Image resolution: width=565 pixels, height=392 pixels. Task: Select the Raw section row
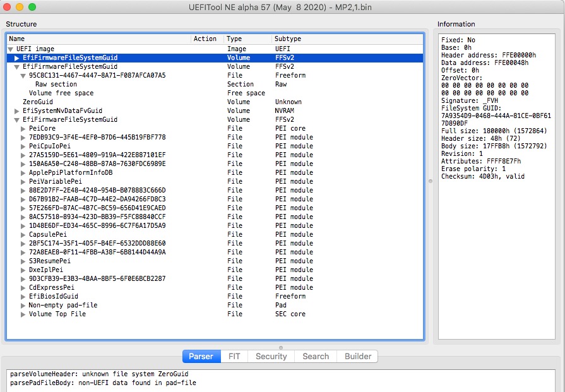coord(215,85)
